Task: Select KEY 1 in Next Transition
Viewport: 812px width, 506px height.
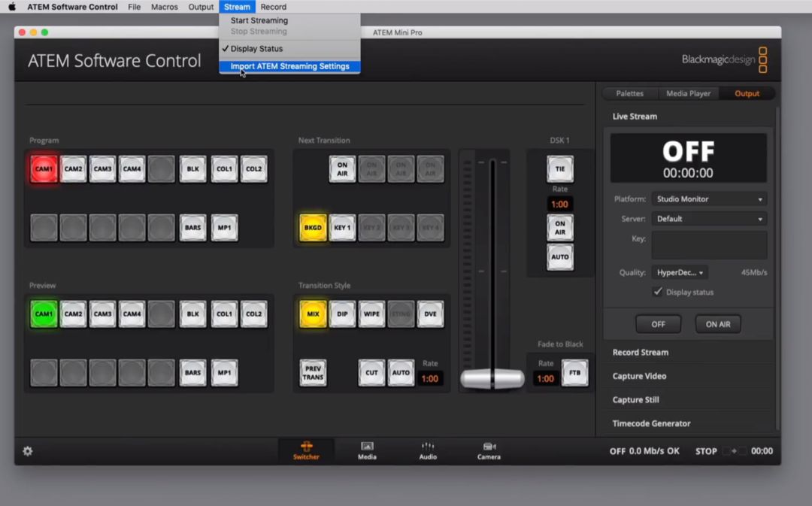Action: [342, 227]
